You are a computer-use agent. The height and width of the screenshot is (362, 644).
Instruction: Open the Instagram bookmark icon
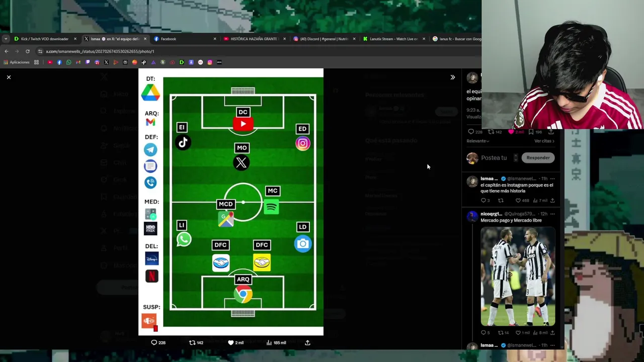(210, 62)
